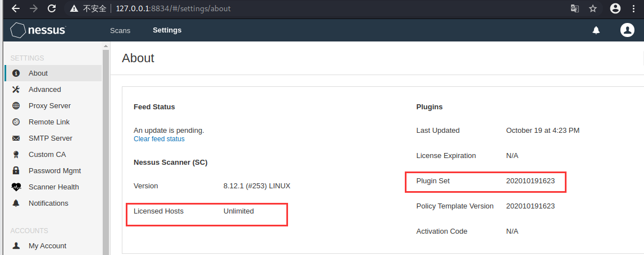Viewport: 644px width, 255px height.
Task: Click the Plugin Set label
Action: tap(433, 181)
